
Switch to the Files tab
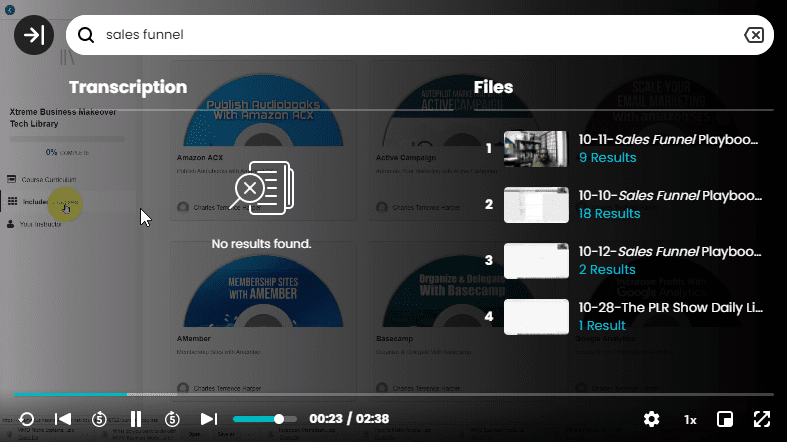tap(493, 87)
